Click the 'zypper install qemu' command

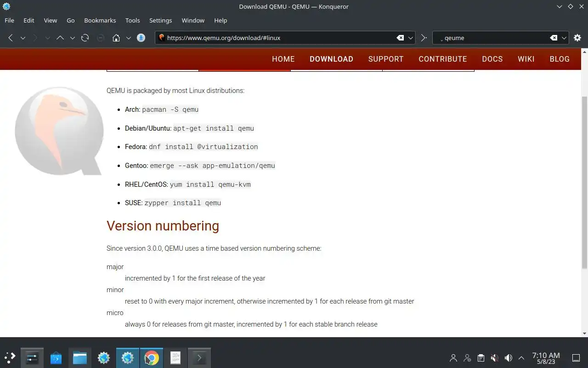[183, 203]
